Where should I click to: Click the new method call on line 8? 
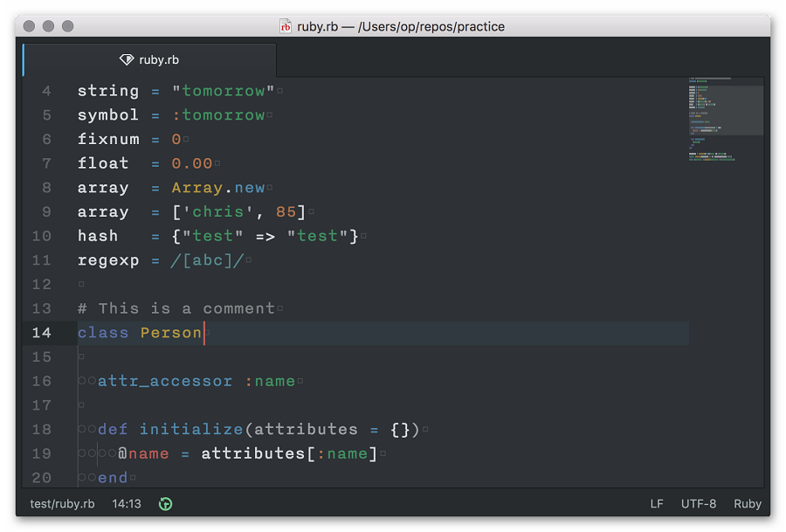pyautogui.click(x=249, y=188)
